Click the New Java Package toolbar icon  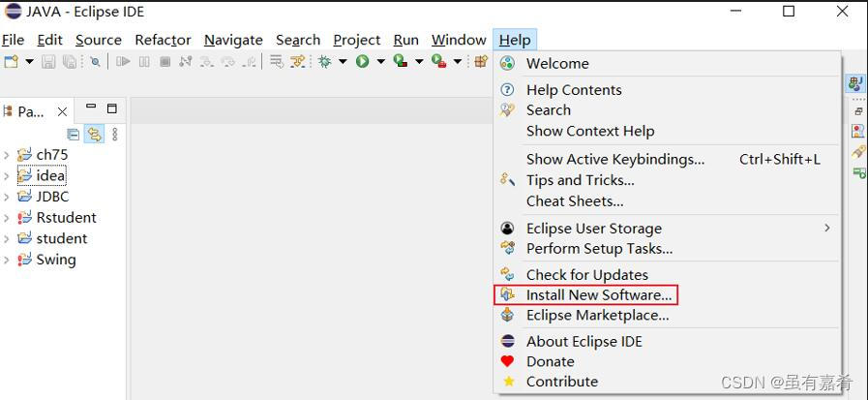click(481, 61)
